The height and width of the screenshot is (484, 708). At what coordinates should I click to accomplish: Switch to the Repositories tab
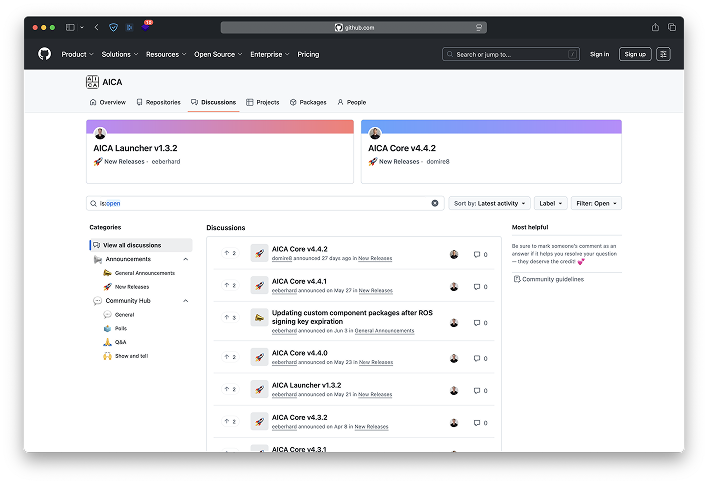point(158,102)
